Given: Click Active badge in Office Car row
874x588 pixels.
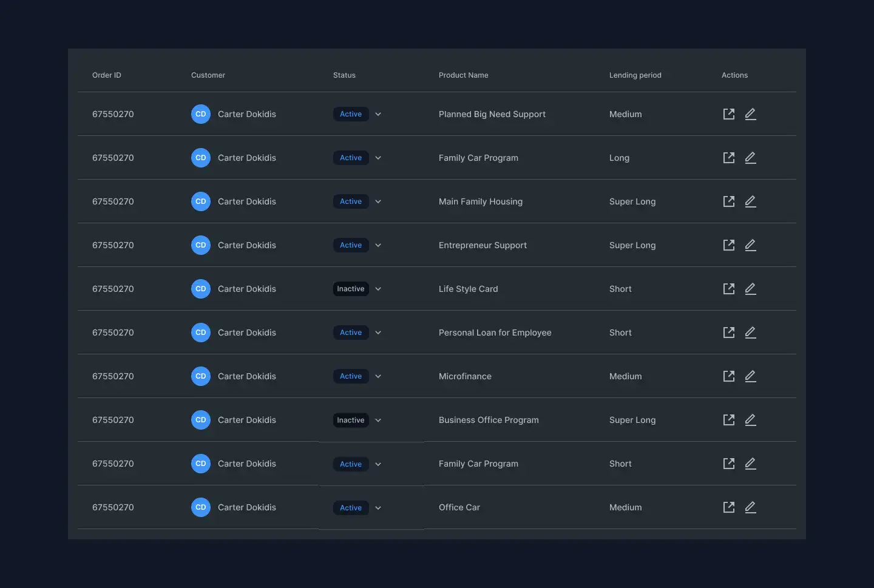Looking at the screenshot, I should click(351, 508).
